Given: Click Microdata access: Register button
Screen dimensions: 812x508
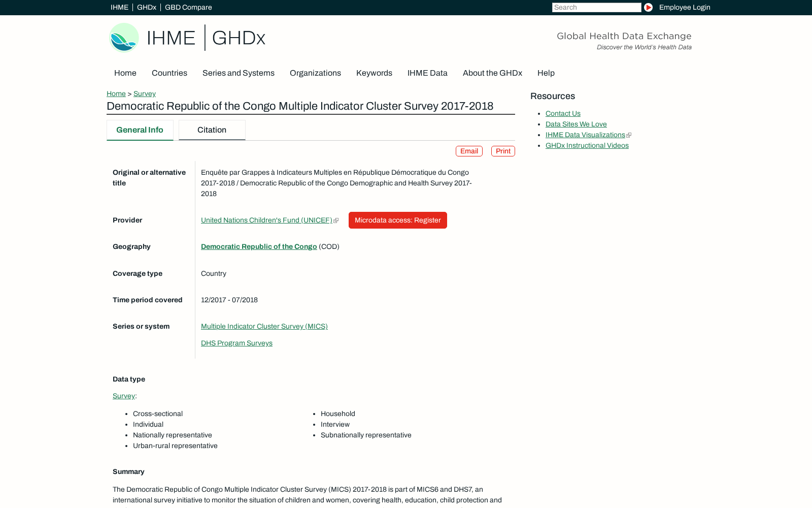Looking at the screenshot, I should point(398,220).
